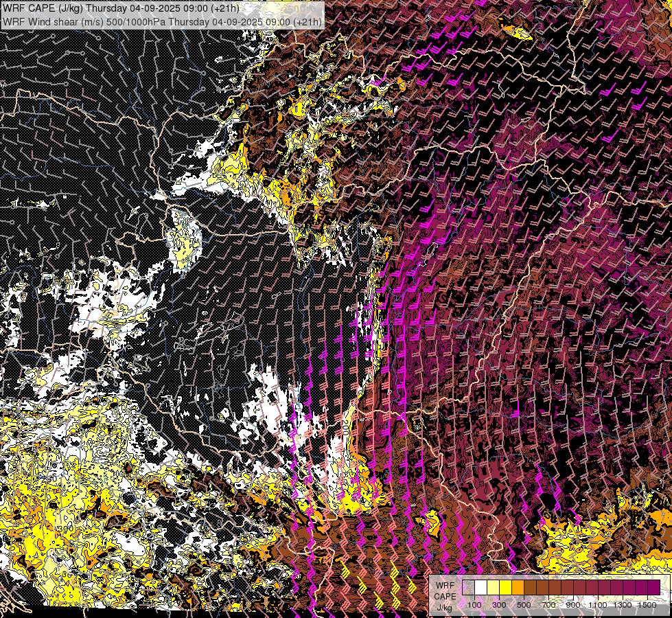672x618 pixels.
Task: Click the 1100 label under the legend
Action: (598, 605)
